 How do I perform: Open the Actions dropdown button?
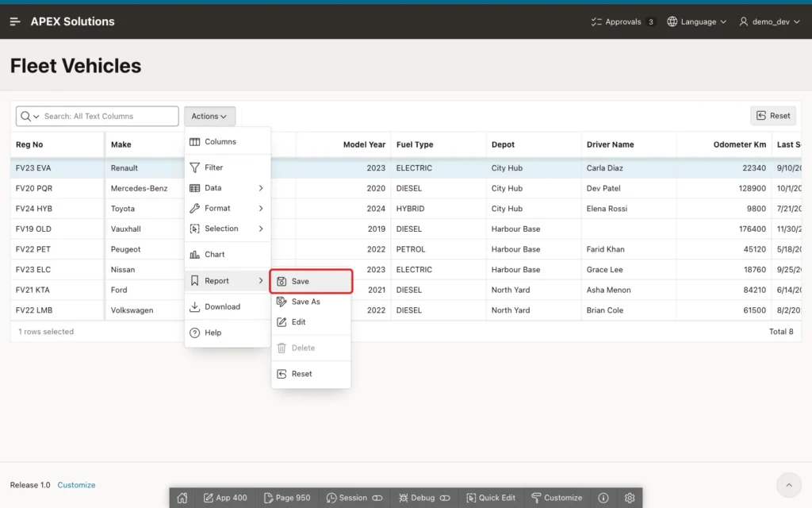[209, 116]
